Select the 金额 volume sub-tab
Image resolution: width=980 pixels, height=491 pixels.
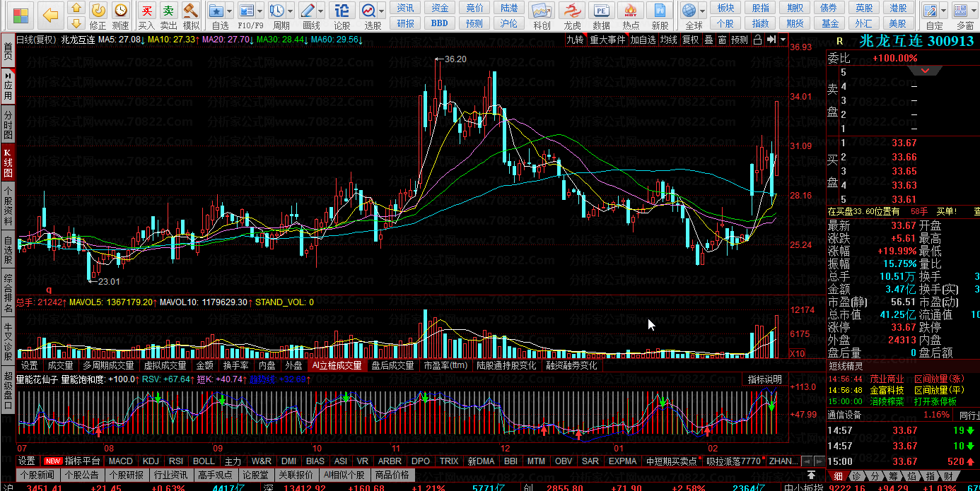click(x=204, y=366)
